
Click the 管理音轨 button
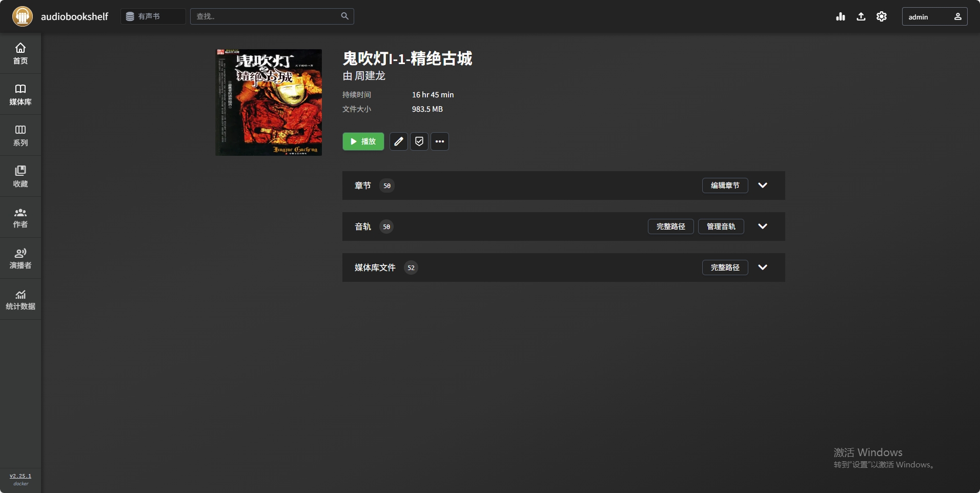721,227
